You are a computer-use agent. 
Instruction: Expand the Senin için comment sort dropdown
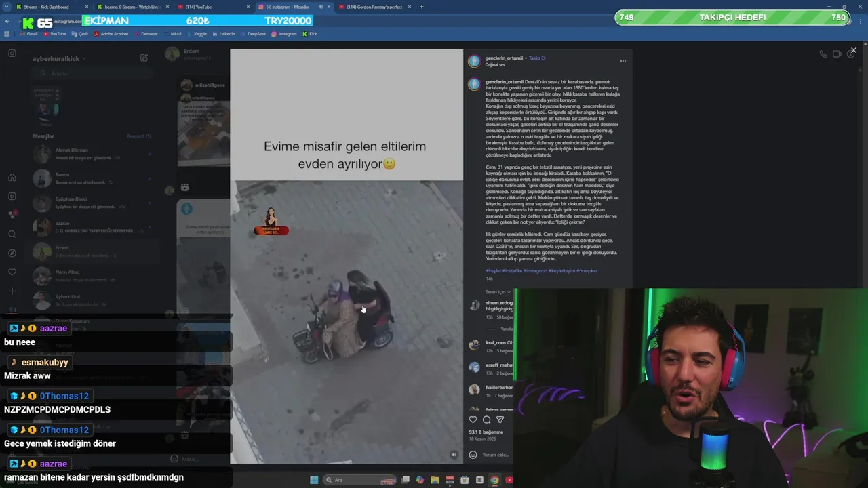(498, 292)
